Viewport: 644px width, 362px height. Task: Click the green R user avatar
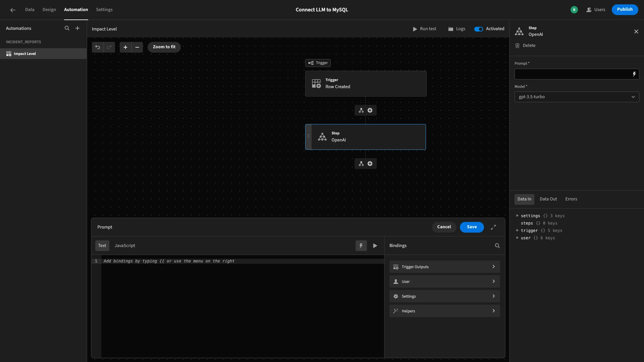(x=574, y=10)
